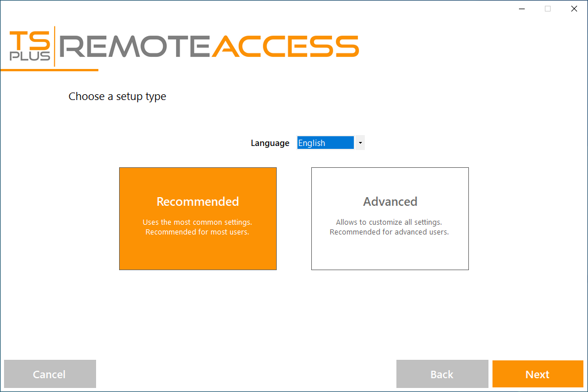Click the TS Plus logo

(x=30, y=46)
